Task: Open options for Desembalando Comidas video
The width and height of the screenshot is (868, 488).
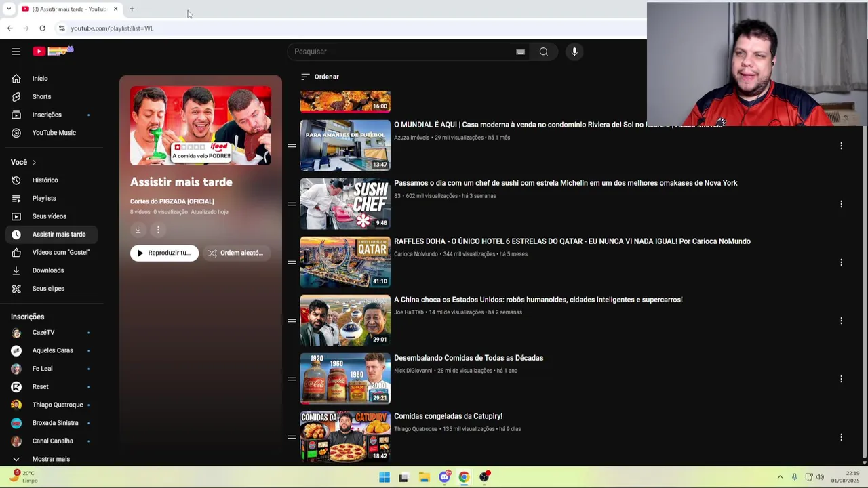Action: point(841,379)
